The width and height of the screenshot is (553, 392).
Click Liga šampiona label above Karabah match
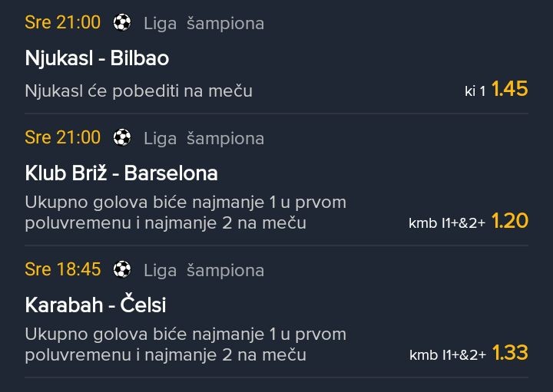point(204,271)
